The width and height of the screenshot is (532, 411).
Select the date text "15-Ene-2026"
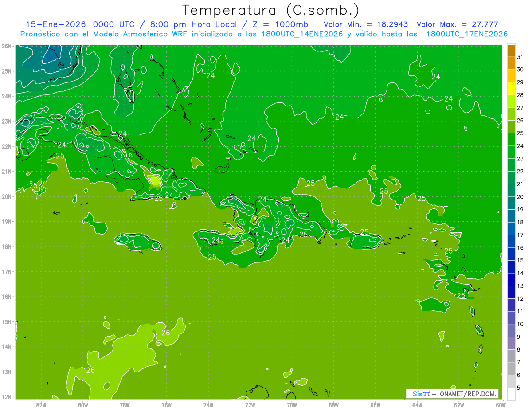[55, 24]
